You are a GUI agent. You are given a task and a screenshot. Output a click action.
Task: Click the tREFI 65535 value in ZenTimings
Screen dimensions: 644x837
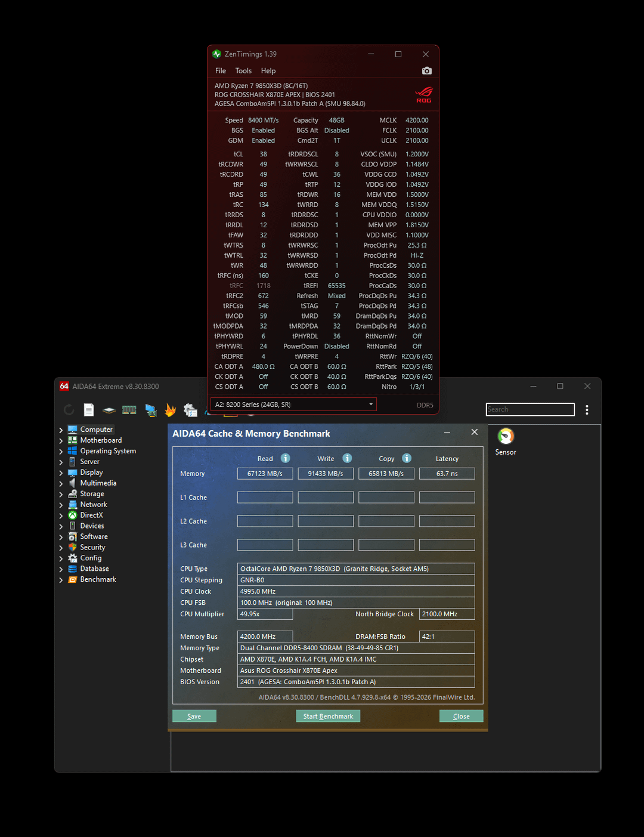click(337, 286)
